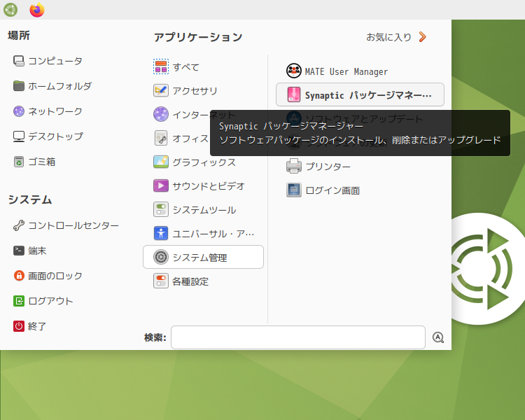Click the コントロールセンター text label
The image size is (525, 420).
73,225
